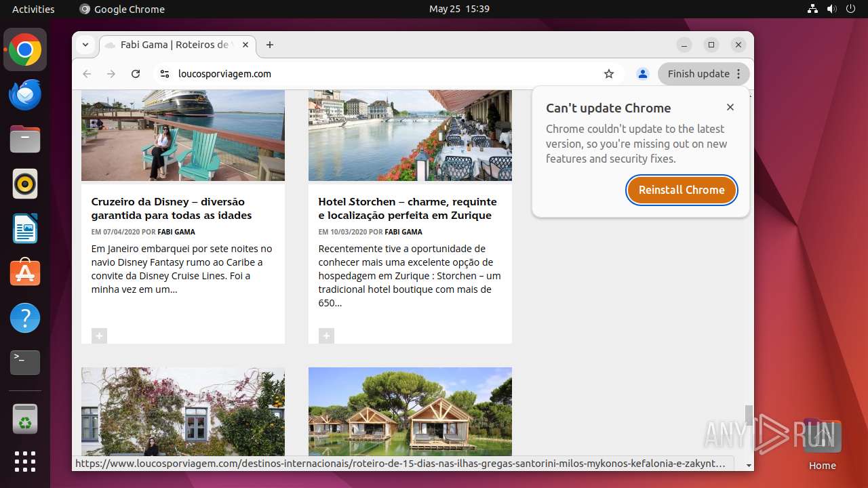Maximize the Chrome window
Viewport: 868px width, 488px height.
point(711,45)
